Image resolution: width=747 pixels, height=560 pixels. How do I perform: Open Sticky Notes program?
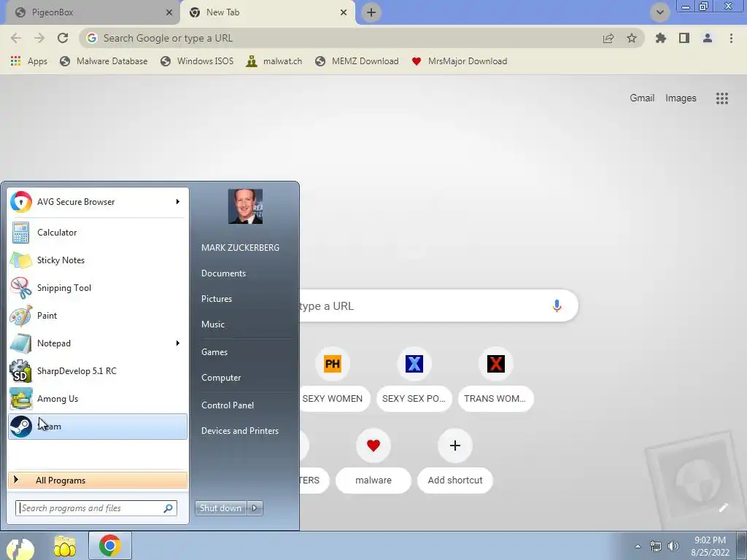[98, 260]
